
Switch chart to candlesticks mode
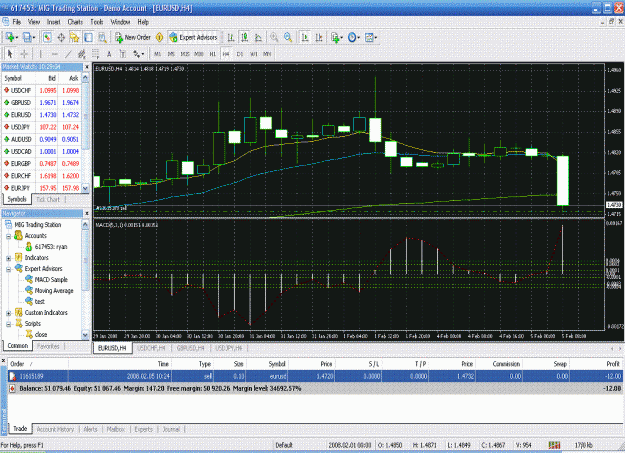(x=245, y=37)
